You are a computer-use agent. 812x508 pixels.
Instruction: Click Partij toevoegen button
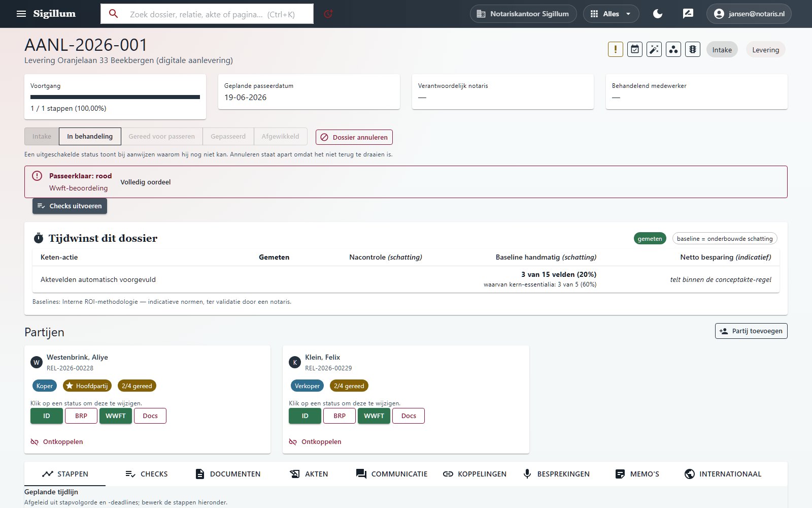751,331
